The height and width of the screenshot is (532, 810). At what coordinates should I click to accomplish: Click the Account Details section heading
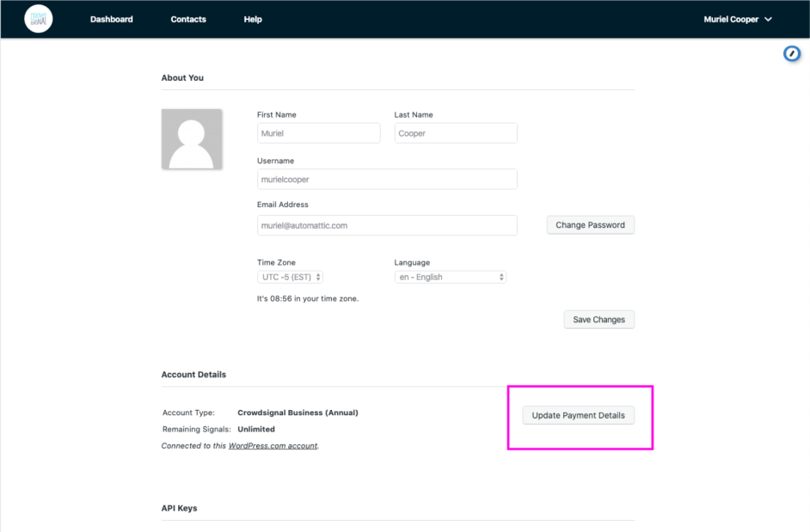pos(193,375)
